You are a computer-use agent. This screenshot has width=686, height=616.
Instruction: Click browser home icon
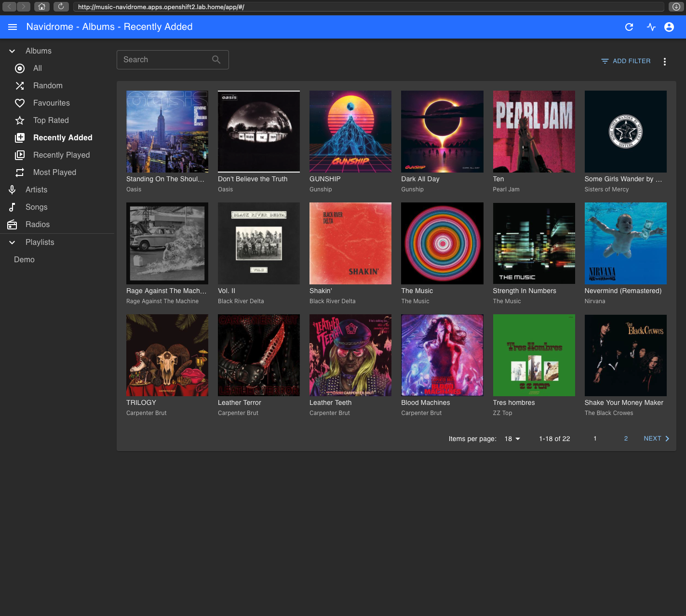click(42, 7)
